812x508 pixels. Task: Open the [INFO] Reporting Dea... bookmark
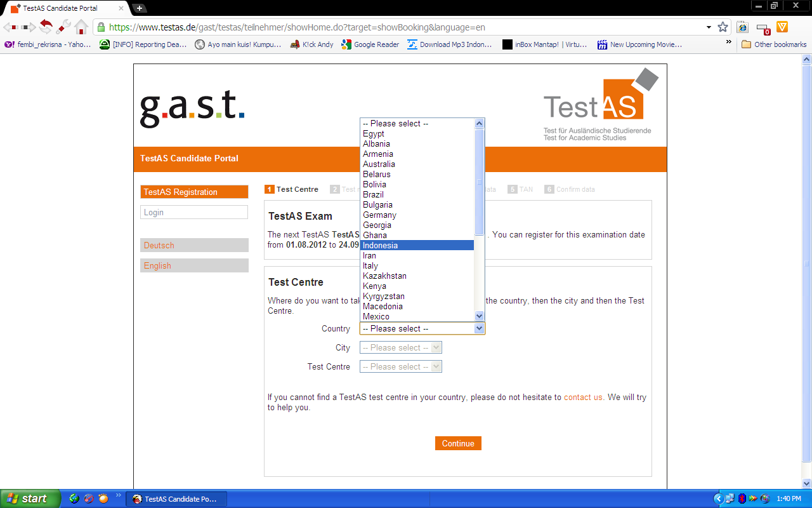[143, 44]
